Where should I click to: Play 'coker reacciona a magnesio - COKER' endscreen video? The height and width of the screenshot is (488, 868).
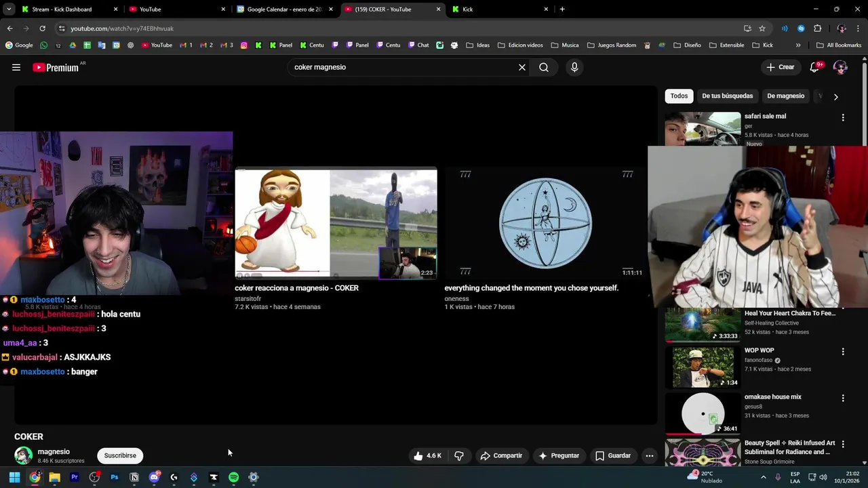[336, 224]
